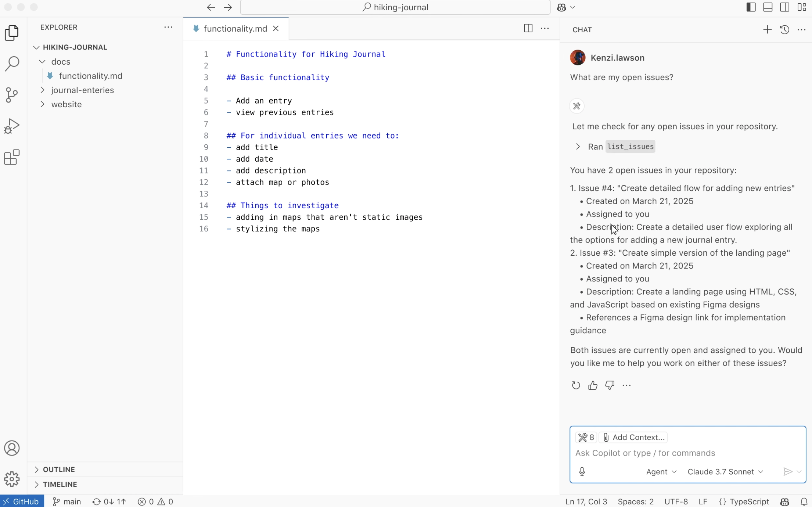Expand the journal-enteries folder
The image size is (812, 507).
click(x=82, y=90)
